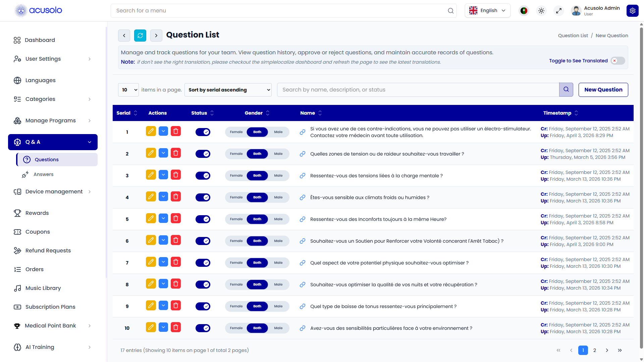Expand the Medical Point Bank menu

[53, 326]
